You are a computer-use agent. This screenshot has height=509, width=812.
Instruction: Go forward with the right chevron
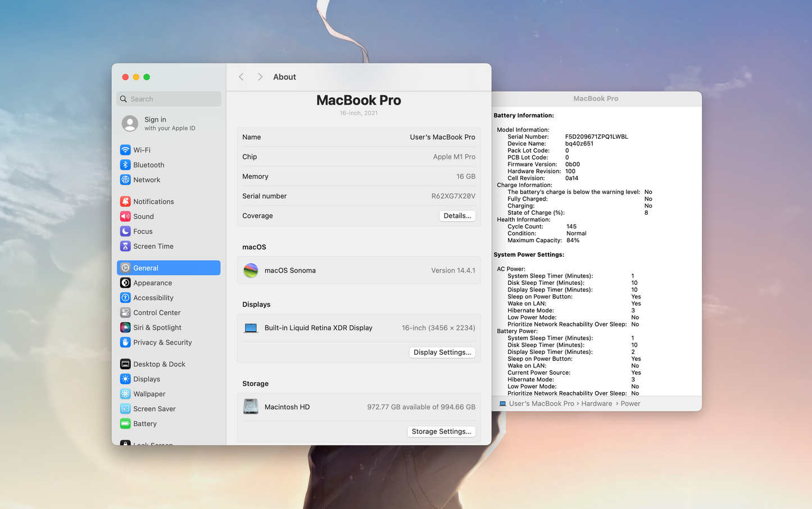[x=260, y=77]
